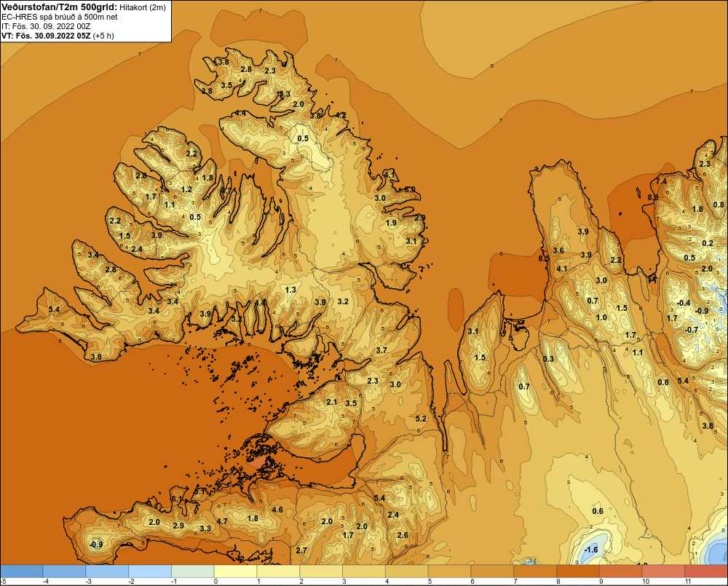
Task: Click the title 'Veðurstofan/T2m 500grid'
Action: tap(59, 7)
